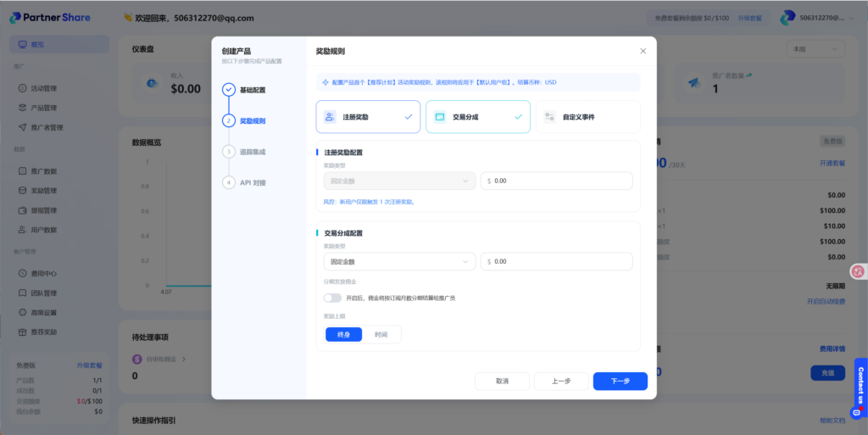
Task: Click the 活动管理 sidebar icon
Action: [23, 88]
